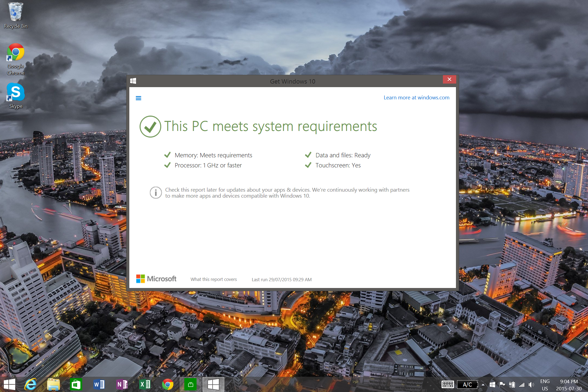Open the hamburger menu in Get Windows 10
This screenshot has width=588, height=392.
138,98
